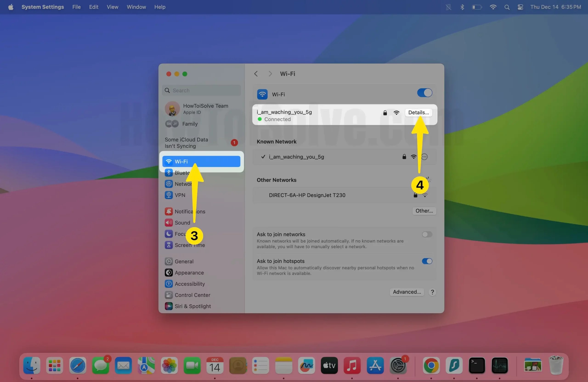This screenshot has height=382, width=588.
Task: Disable the Ask to join hotspots toggle
Action: (427, 261)
